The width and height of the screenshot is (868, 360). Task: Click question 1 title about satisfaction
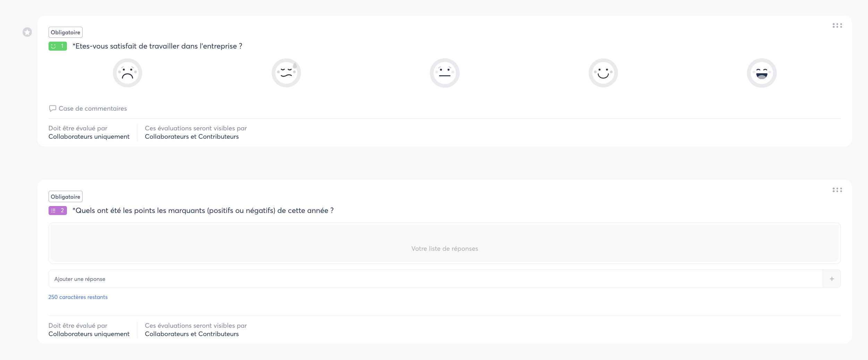pos(157,46)
